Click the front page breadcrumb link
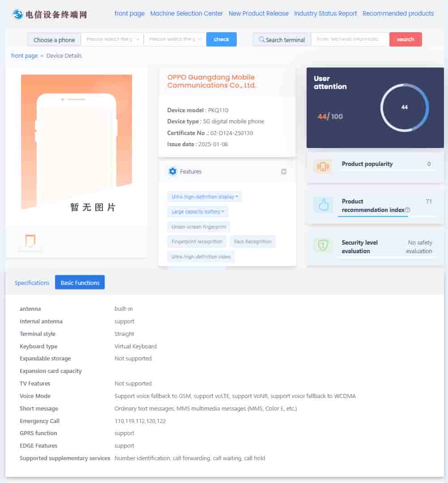This screenshot has width=448, height=483. pos(24,56)
